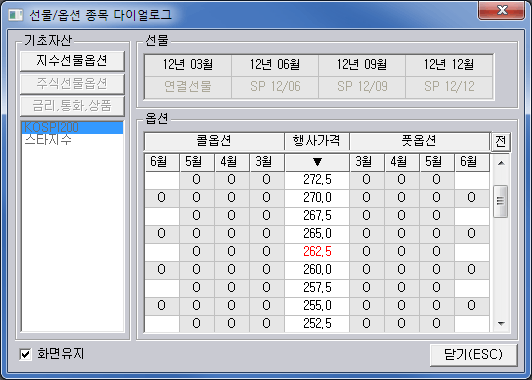Screen dimensions: 532x380
Task: Choose 스타지수 in the asset list
Action: [72, 140]
